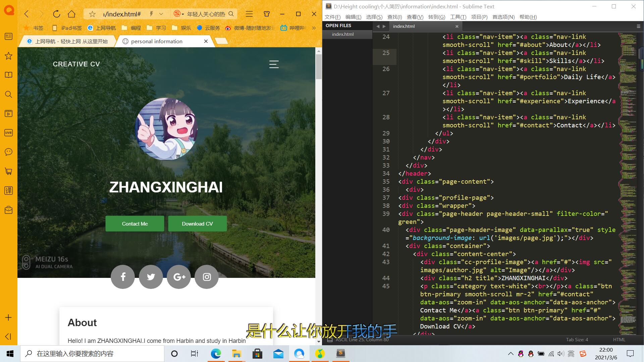Viewport: 644px width, 362px height.
Task: Open 查找(I) menu in Sublime
Action: [x=395, y=17]
